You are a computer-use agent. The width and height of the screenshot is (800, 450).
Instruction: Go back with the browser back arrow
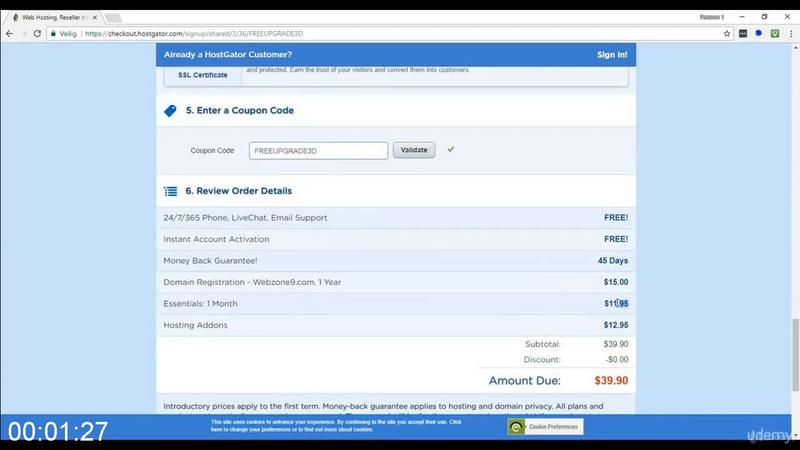click(x=10, y=34)
